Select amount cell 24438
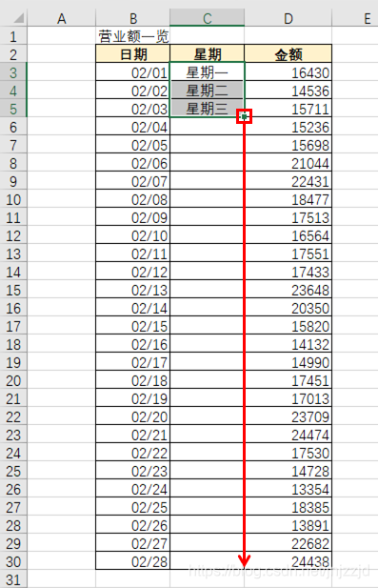 (x=288, y=561)
